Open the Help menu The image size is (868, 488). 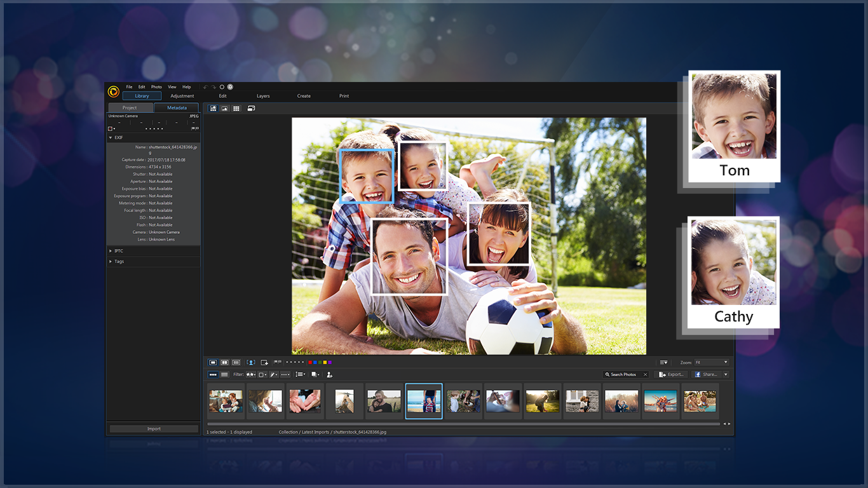187,87
